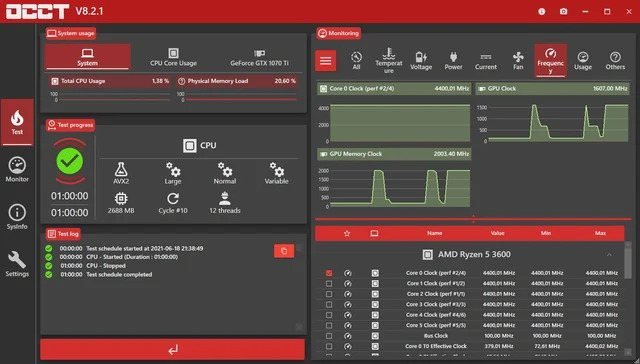Click gauge icon in Bus Clock row
Image resolution: width=640 pixels, height=364 pixels.
(x=348, y=336)
